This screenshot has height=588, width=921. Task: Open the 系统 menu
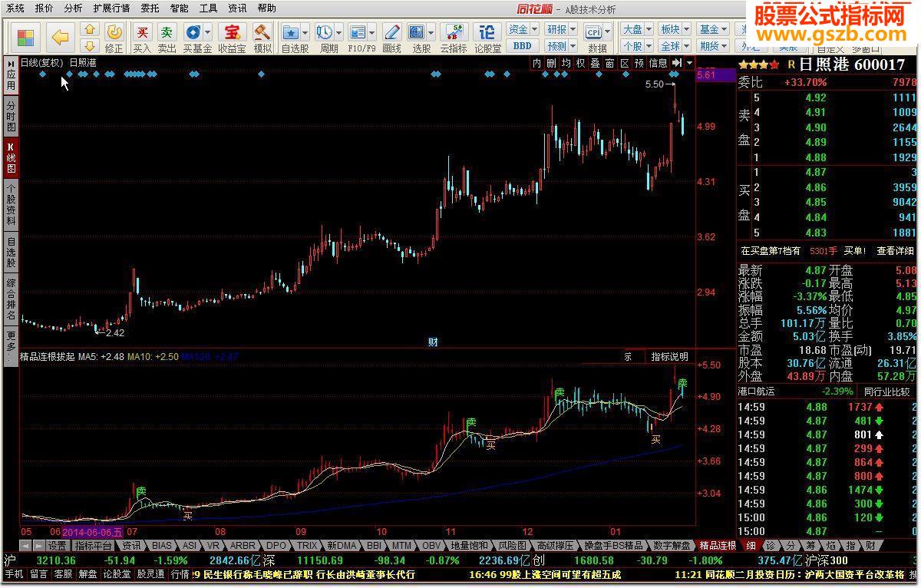click(x=15, y=8)
